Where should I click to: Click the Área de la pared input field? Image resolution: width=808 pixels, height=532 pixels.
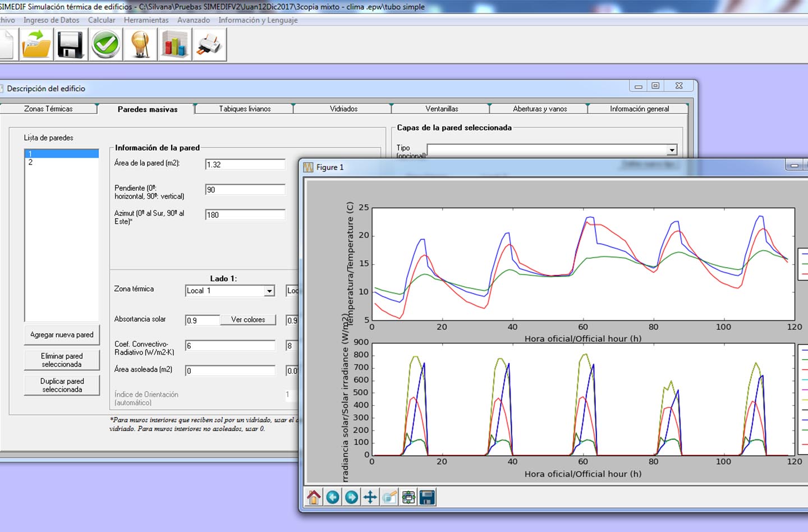245,164
